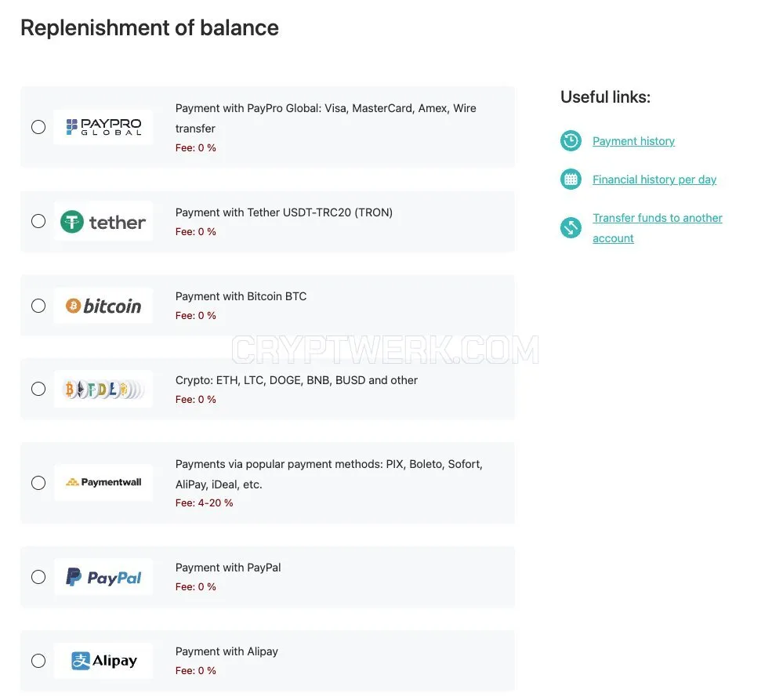This screenshot has height=700, width=772.
Task: Click the payment history clock icon
Action: [571, 141]
